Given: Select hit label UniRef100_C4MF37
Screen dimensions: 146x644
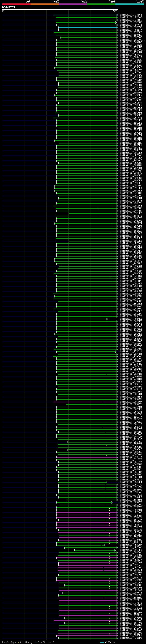Looking at the screenshot, I should click(131, 271).
